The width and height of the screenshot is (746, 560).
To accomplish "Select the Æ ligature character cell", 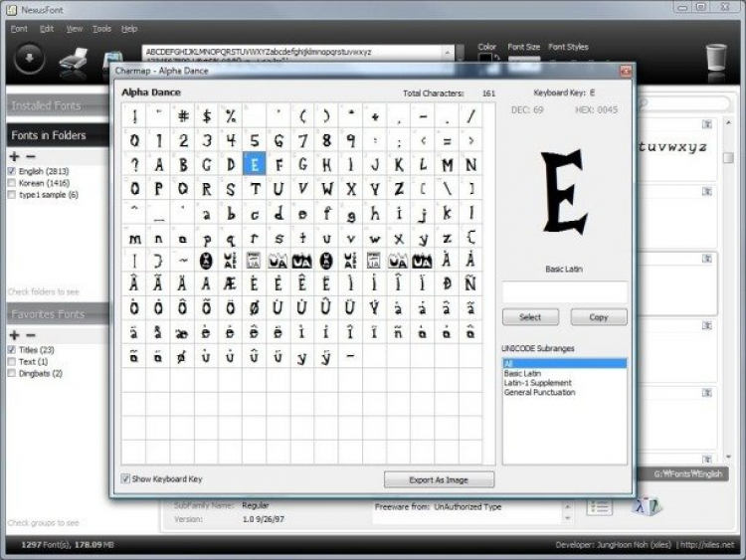I will pyautogui.click(x=231, y=284).
